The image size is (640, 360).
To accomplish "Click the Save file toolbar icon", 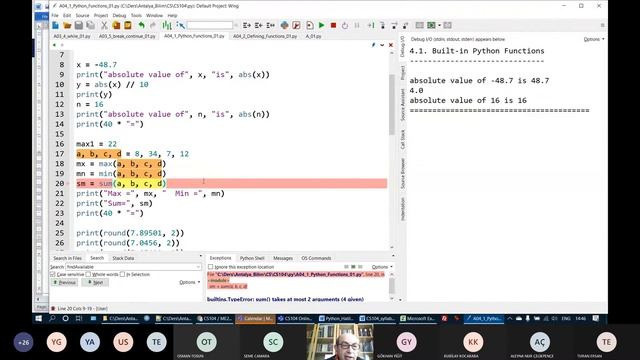I will click(x=79, y=25).
